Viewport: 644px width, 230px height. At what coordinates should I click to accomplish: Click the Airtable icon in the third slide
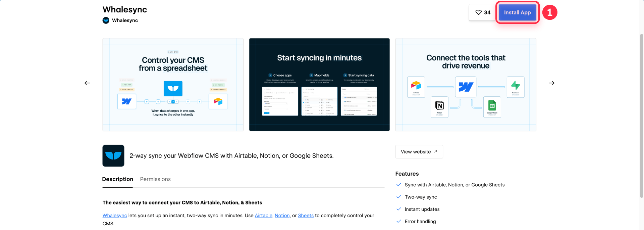(416, 87)
